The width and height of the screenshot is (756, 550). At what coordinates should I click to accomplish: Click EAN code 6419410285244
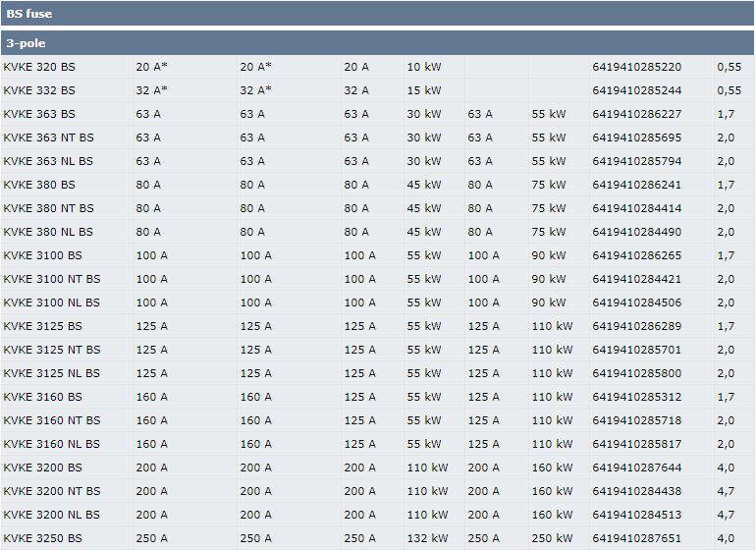(637, 90)
